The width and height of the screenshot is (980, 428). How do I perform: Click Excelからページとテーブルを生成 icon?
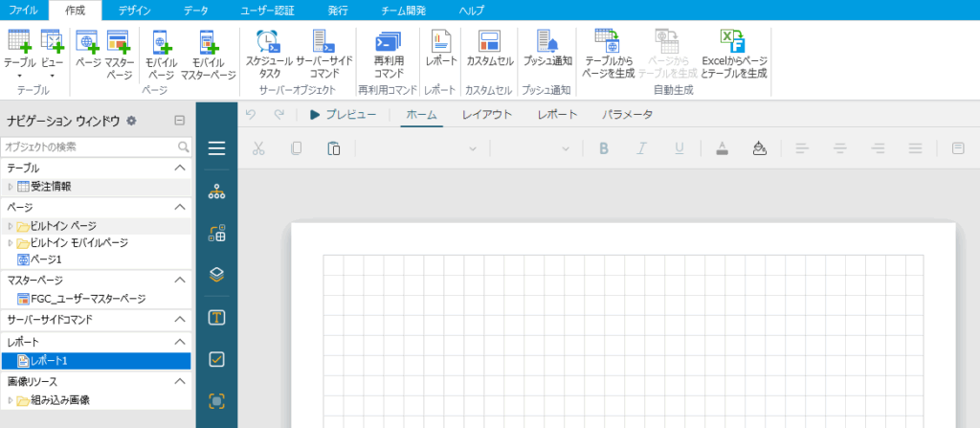(734, 42)
